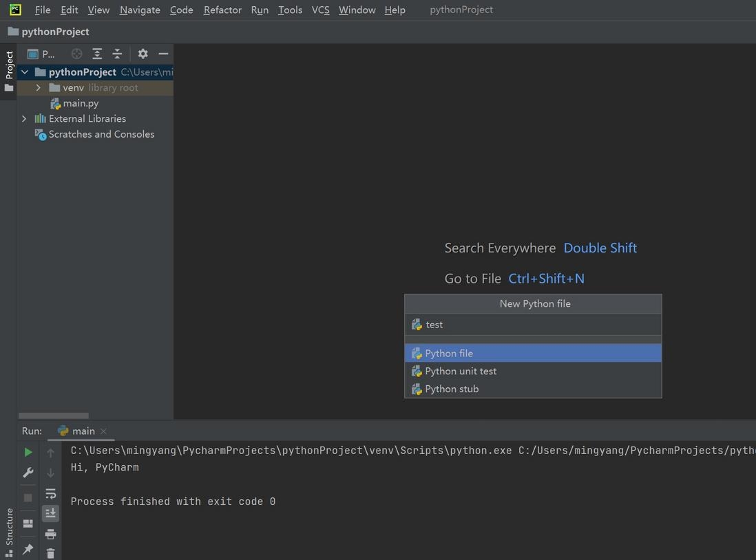Expand the venv library root folder
The width and height of the screenshot is (756, 560).
click(39, 87)
